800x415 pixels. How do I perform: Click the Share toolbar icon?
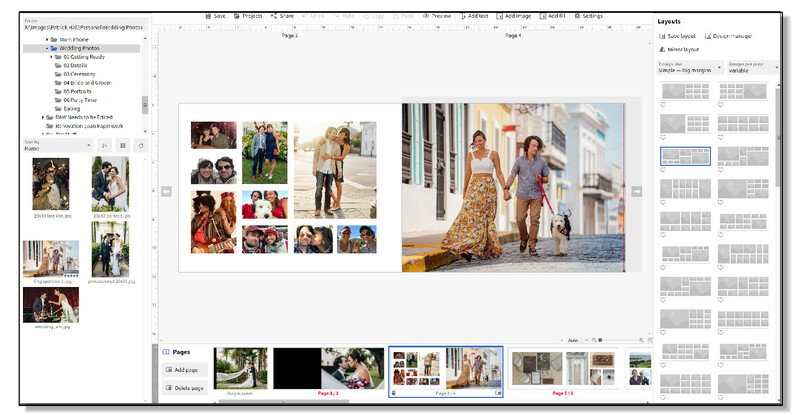coord(282,16)
